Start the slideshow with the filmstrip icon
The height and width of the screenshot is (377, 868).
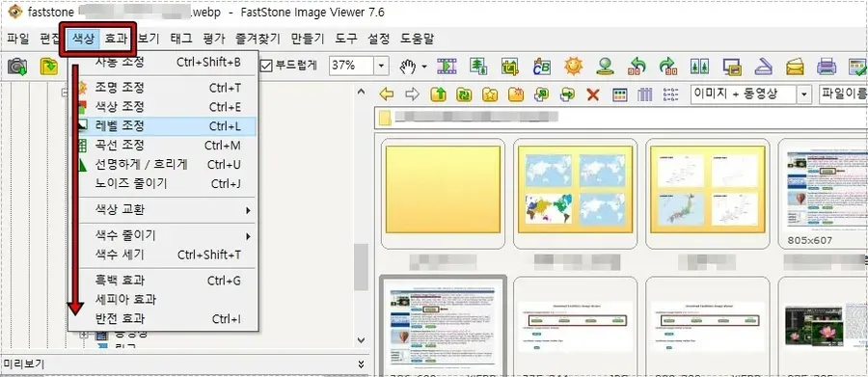click(x=447, y=67)
